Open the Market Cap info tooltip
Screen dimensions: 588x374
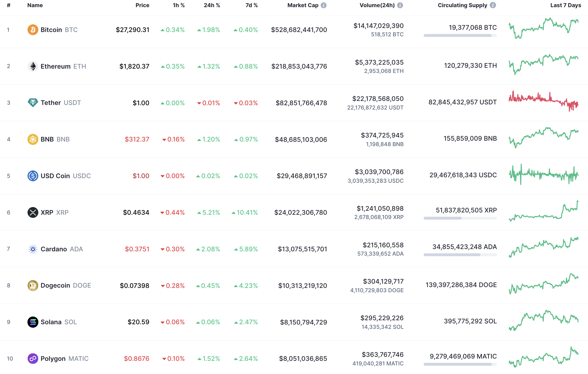[x=323, y=5]
